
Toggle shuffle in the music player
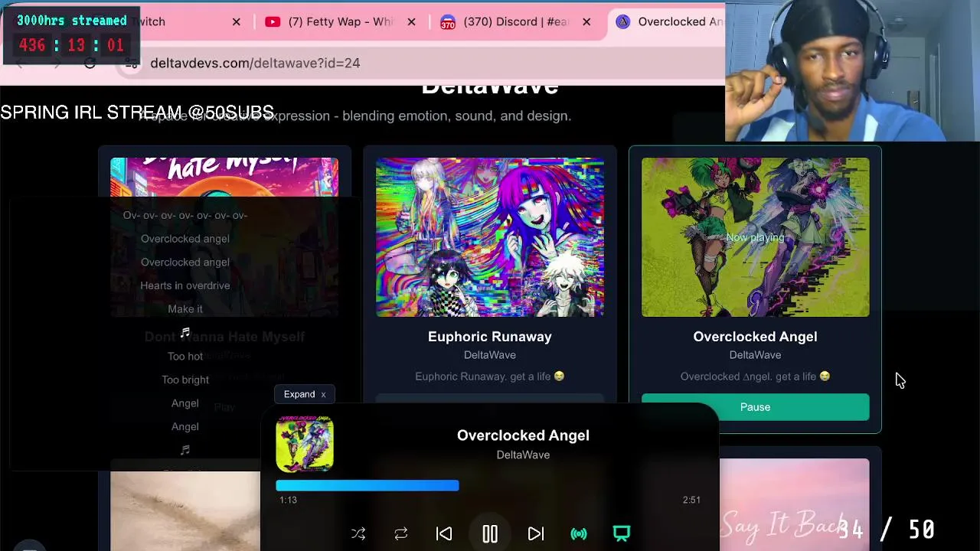tap(358, 533)
